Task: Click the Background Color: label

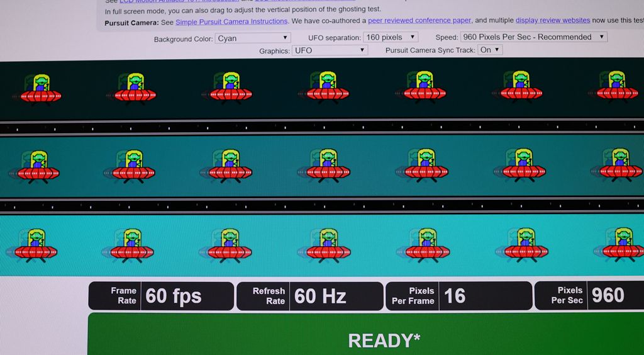Action: [x=183, y=40]
